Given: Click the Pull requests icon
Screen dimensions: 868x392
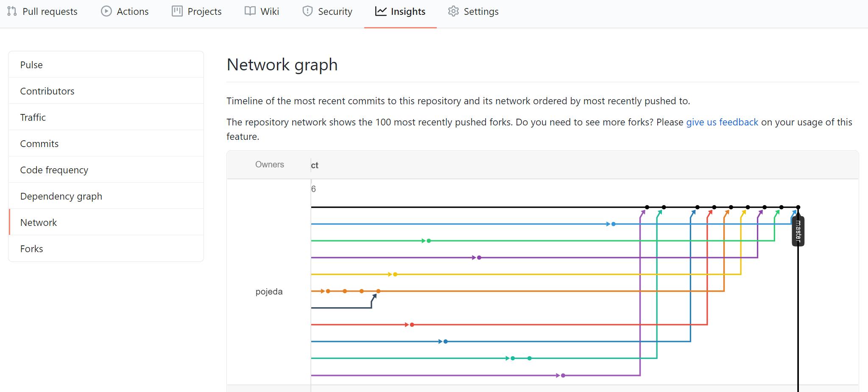Looking at the screenshot, I should tap(12, 11).
